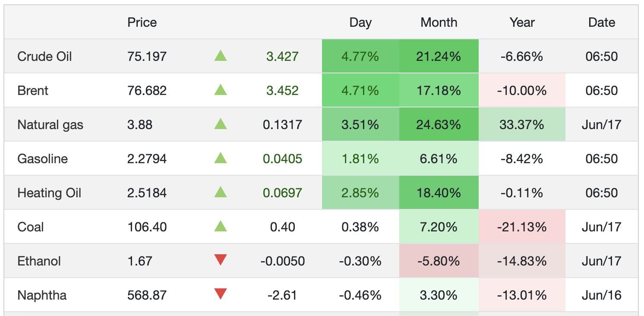Select Naphtha price 568.87
This screenshot has width=644, height=316.
click(x=147, y=295)
